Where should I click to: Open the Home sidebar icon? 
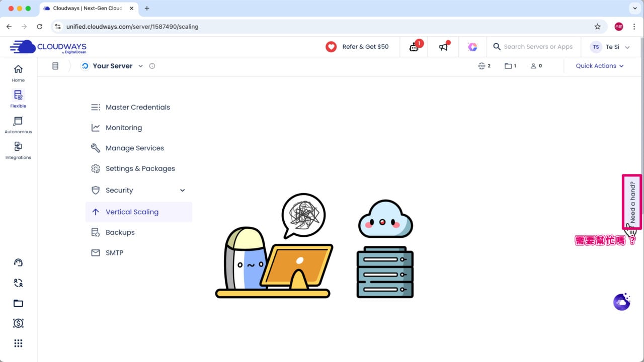tap(18, 73)
